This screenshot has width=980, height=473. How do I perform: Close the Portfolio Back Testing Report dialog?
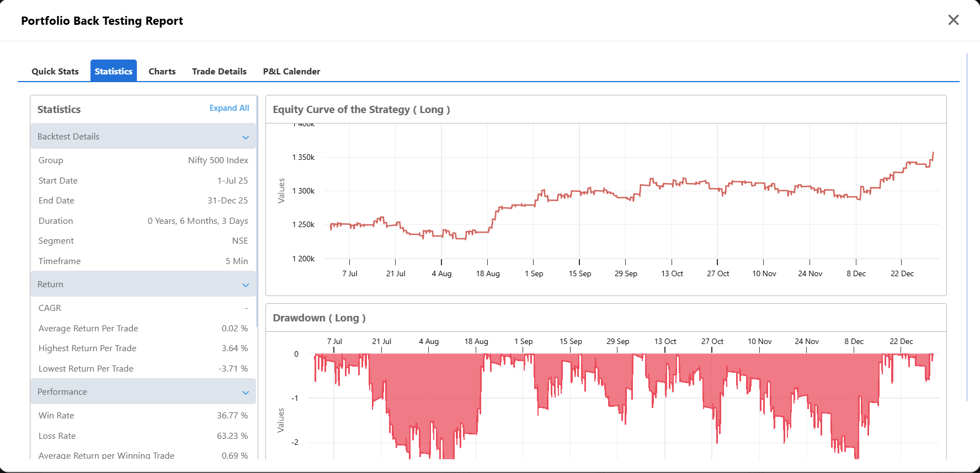[x=953, y=20]
